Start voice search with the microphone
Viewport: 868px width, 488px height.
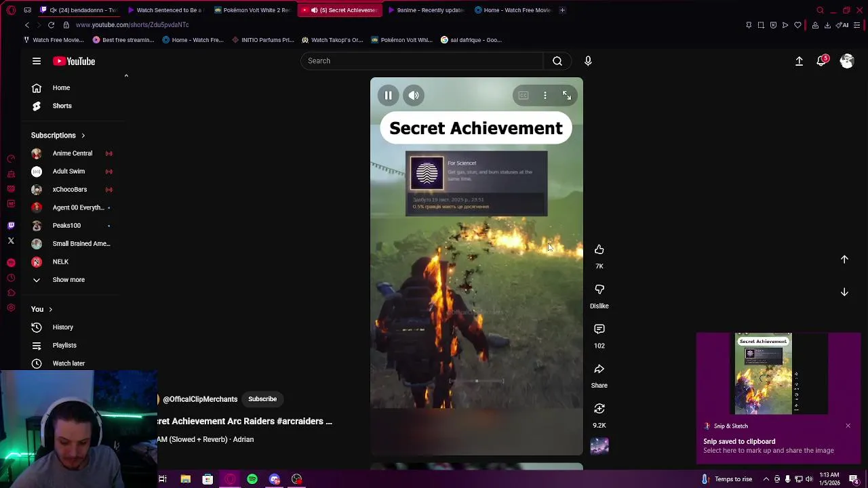(x=588, y=61)
